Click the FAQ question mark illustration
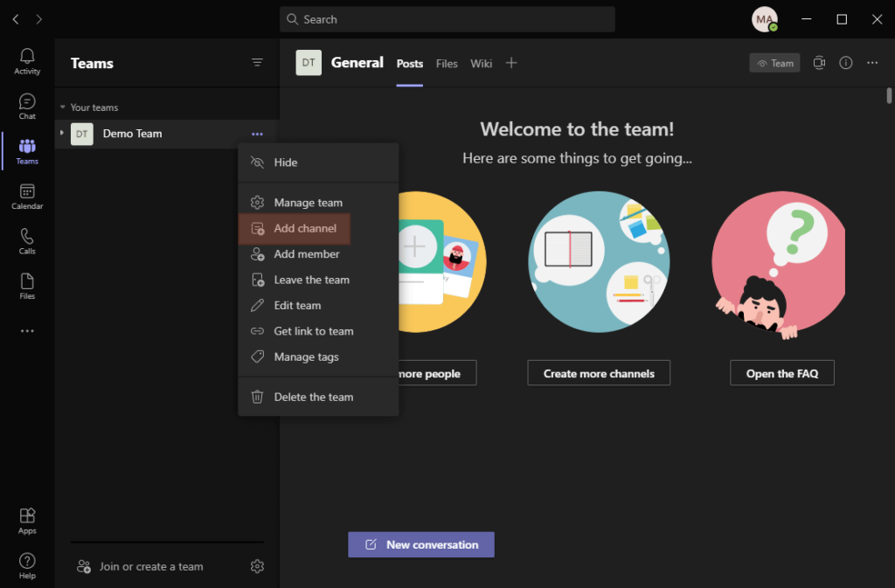This screenshot has width=895, height=588. tap(779, 264)
